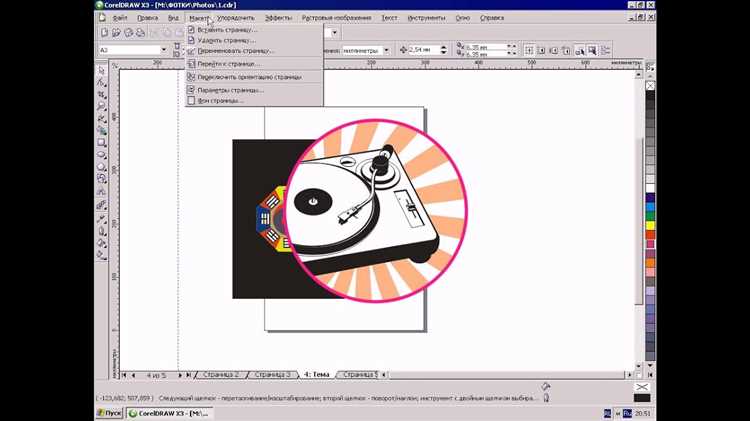Click 'Переименовать страницу...' menu item
This screenshot has width=750, height=421.
tap(235, 51)
